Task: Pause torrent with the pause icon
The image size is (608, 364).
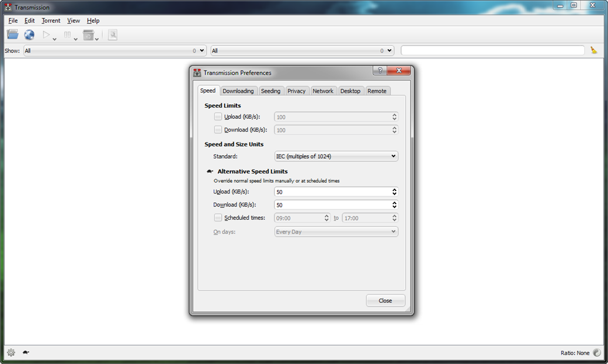Action: (68, 35)
